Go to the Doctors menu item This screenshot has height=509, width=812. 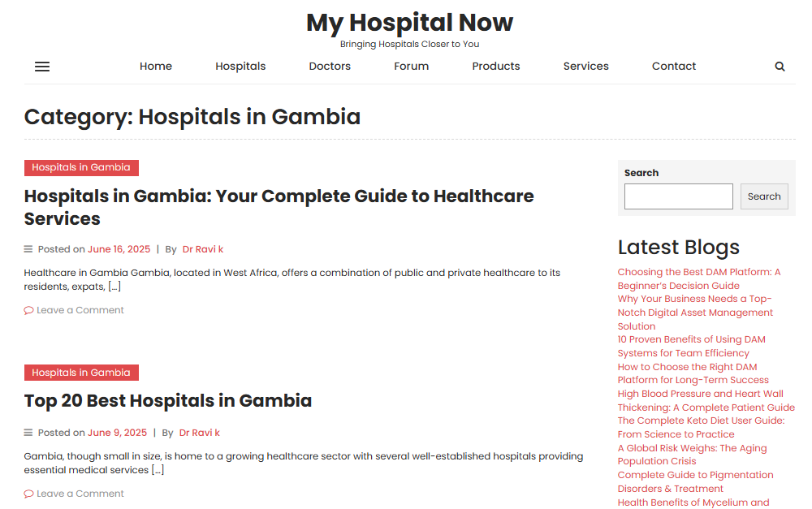tap(330, 67)
